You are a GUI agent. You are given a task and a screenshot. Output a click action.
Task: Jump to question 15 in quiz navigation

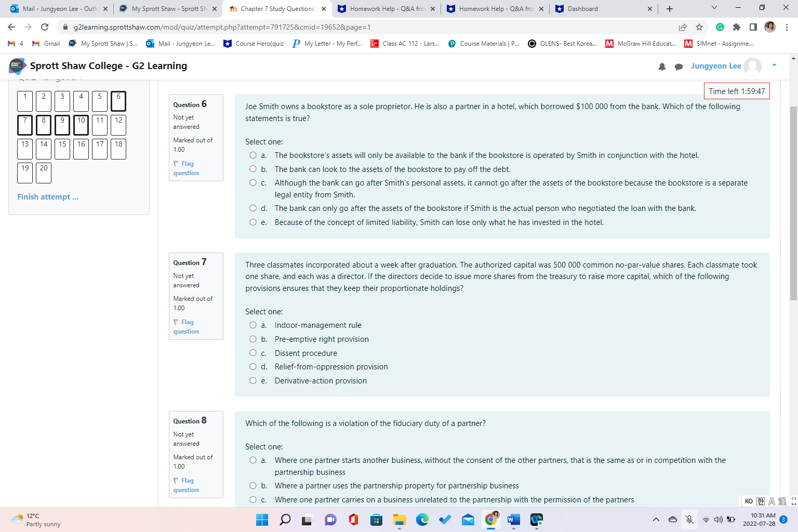tap(62, 149)
